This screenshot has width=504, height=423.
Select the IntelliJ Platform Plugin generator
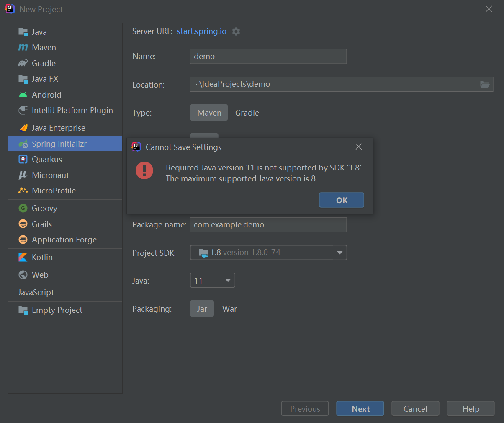click(x=72, y=110)
